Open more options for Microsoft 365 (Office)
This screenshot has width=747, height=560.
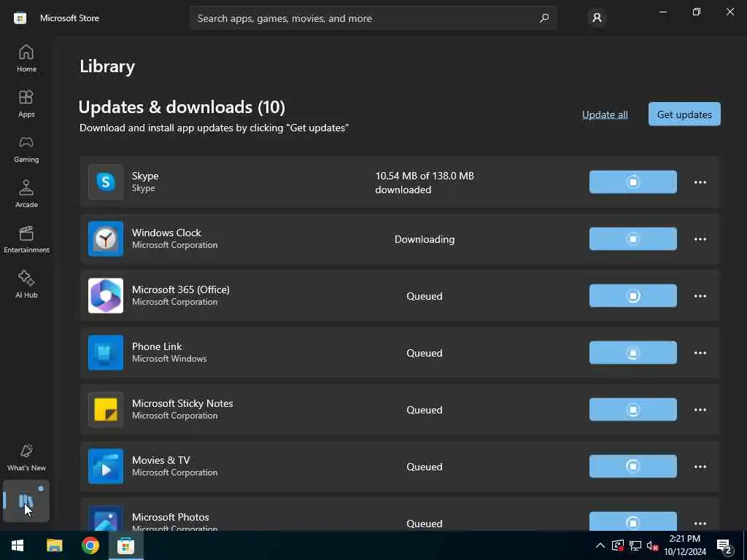[700, 296]
